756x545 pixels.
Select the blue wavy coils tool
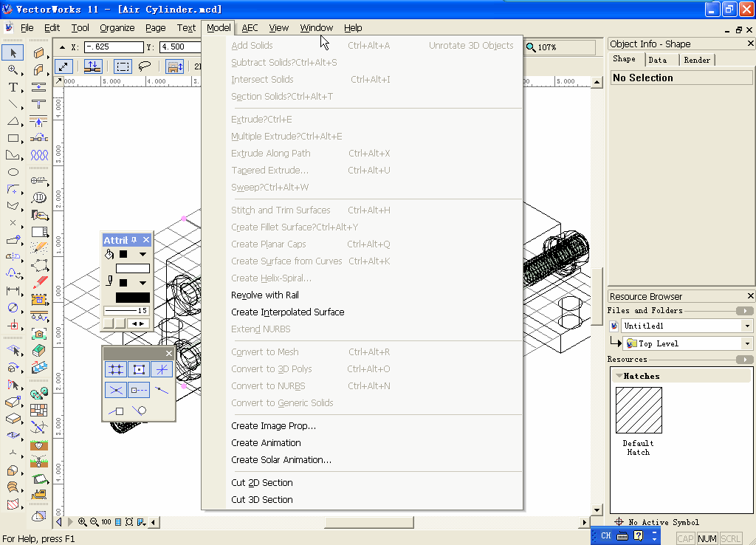pos(39,155)
